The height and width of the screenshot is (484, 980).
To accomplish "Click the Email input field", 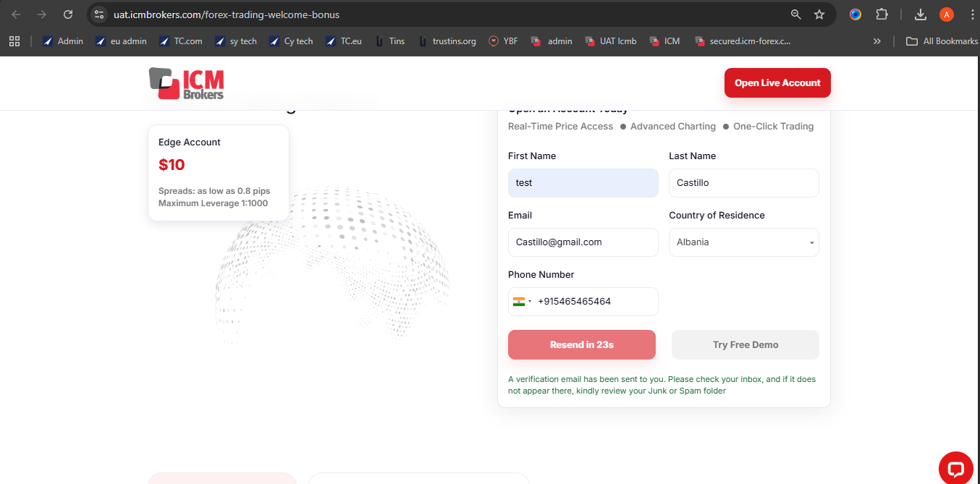I will click(x=583, y=242).
